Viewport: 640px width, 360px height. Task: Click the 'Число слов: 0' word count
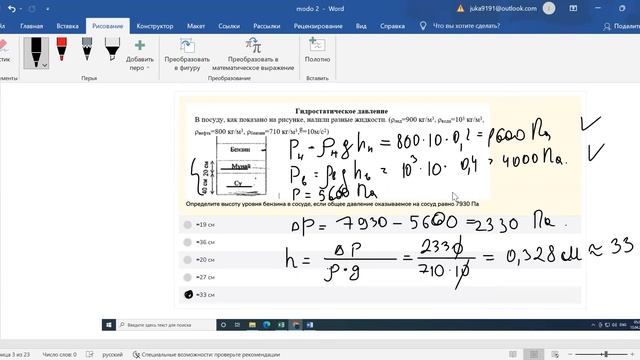click(x=60, y=354)
